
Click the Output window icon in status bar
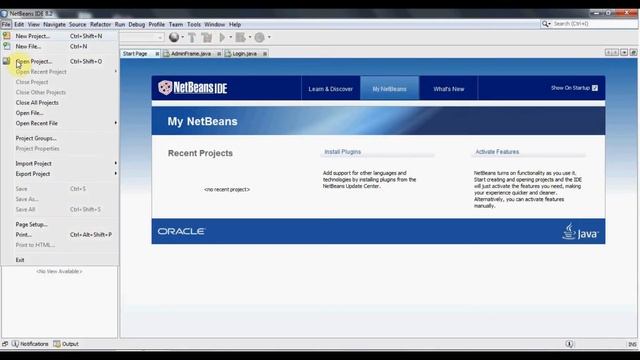point(57,344)
